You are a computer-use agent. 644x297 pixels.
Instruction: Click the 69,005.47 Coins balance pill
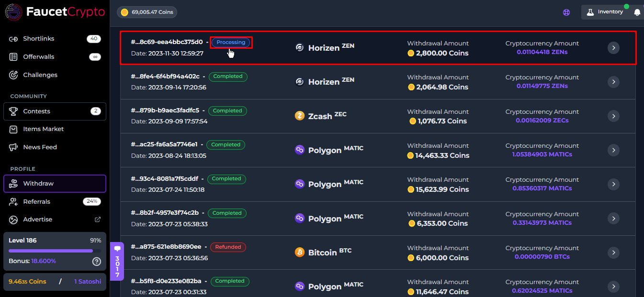tap(147, 12)
